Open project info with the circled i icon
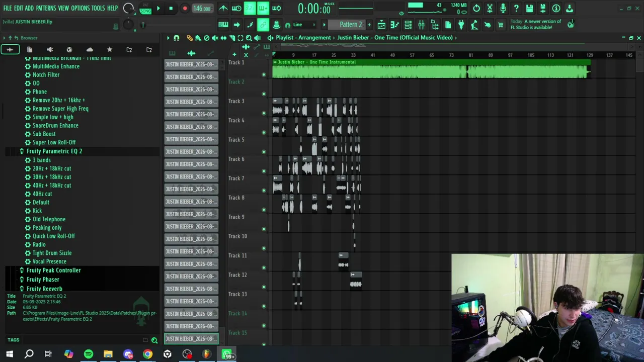The height and width of the screenshot is (362, 644). pyautogui.click(x=556, y=9)
